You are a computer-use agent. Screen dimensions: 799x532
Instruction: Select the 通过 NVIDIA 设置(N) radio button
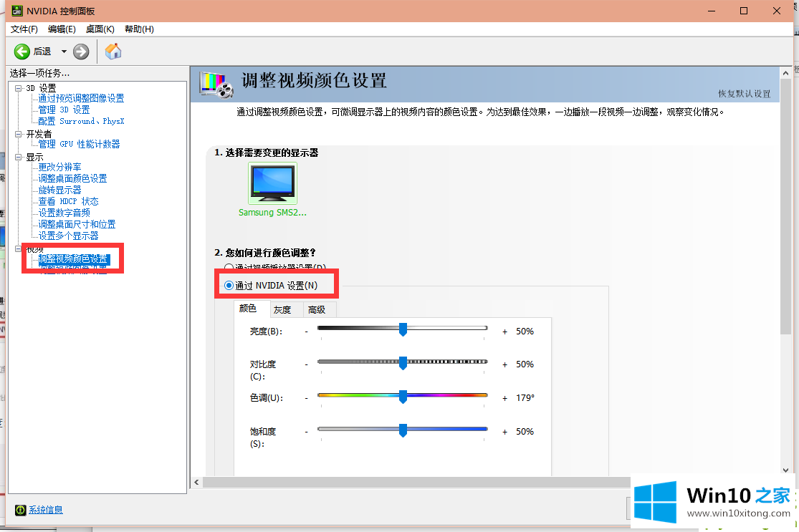(229, 286)
